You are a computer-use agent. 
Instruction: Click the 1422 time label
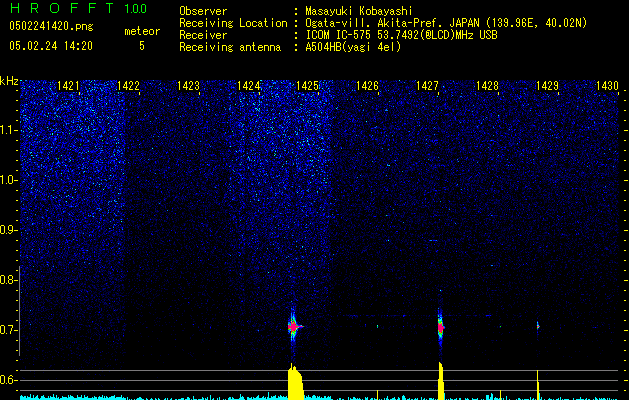[x=128, y=86]
